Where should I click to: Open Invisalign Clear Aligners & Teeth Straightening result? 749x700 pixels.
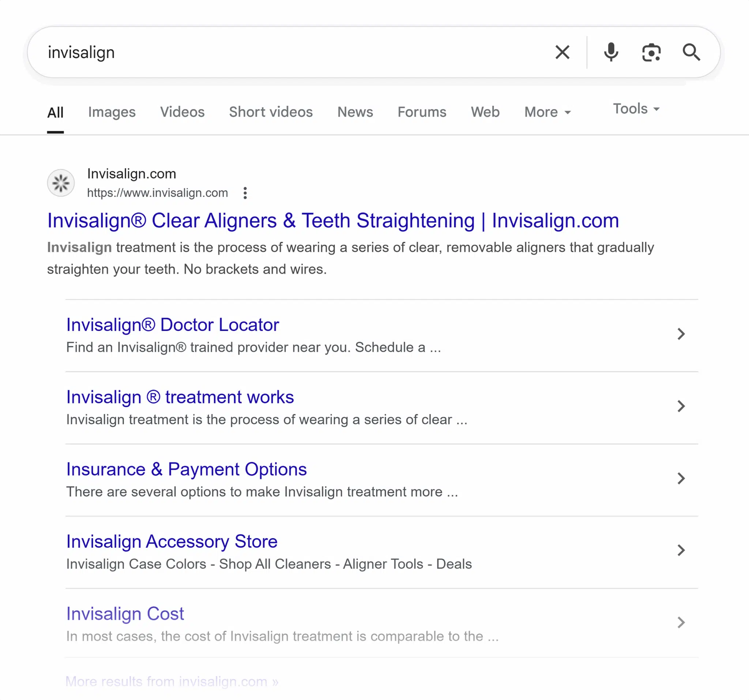click(x=333, y=221)
